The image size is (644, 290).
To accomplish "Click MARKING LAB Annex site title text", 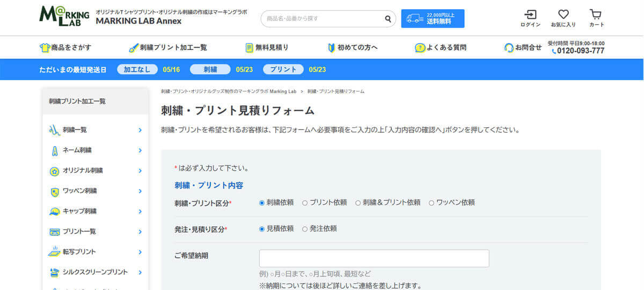I will pyautogui.click(x=138, y=21).
